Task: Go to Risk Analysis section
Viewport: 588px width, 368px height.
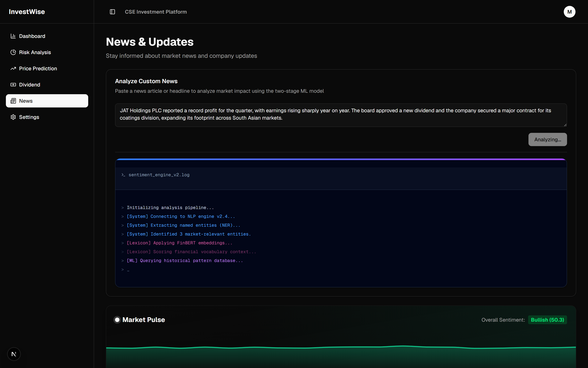Action: point(47,52)
